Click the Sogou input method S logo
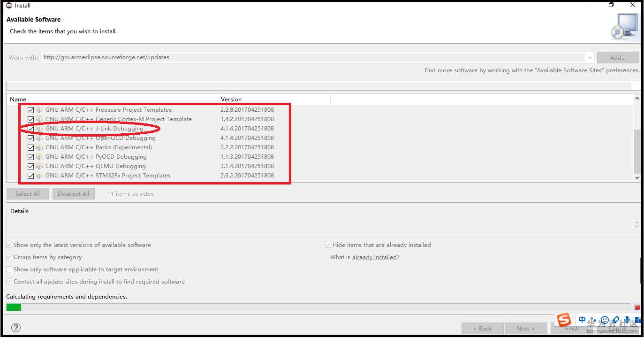The width and height of the screenshot is (644, 338). (x=565, y=320)
